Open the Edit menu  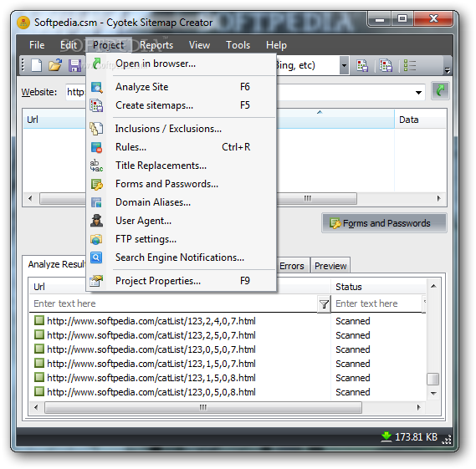coord(69,45)
